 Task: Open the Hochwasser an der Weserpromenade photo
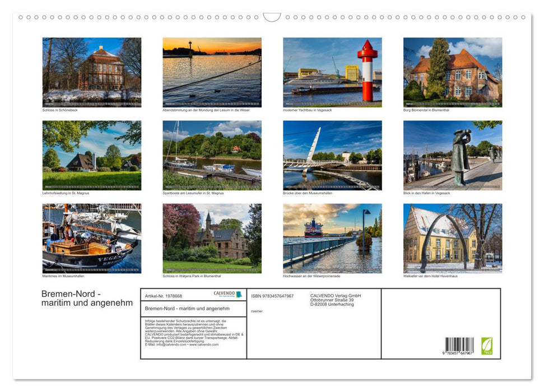(333, 238)
